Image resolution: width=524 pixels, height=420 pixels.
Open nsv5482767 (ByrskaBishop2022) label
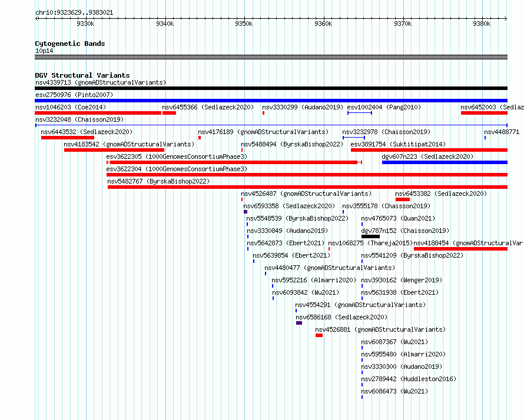[x=158, y=181]
